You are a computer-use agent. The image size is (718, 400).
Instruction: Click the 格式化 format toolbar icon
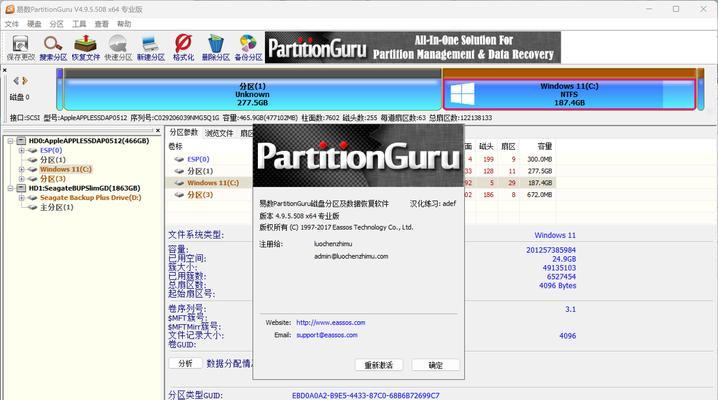pos(183,48)
